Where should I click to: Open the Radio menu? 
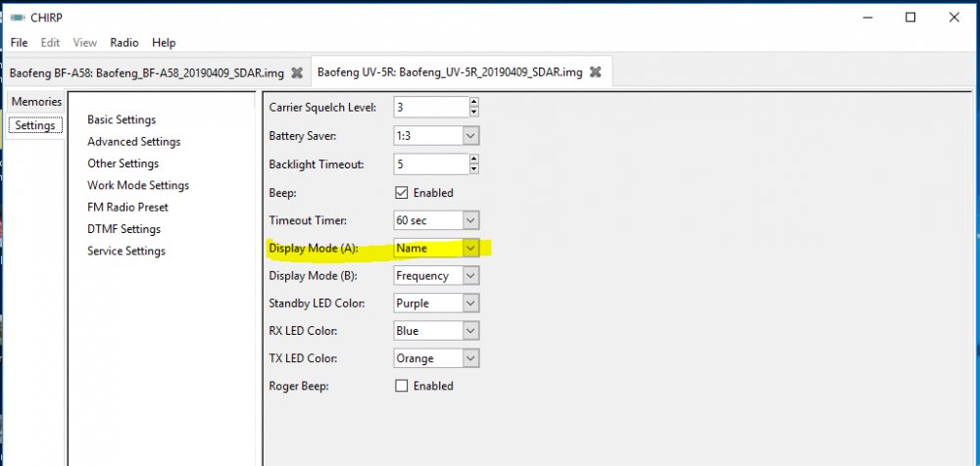(124, 42)
